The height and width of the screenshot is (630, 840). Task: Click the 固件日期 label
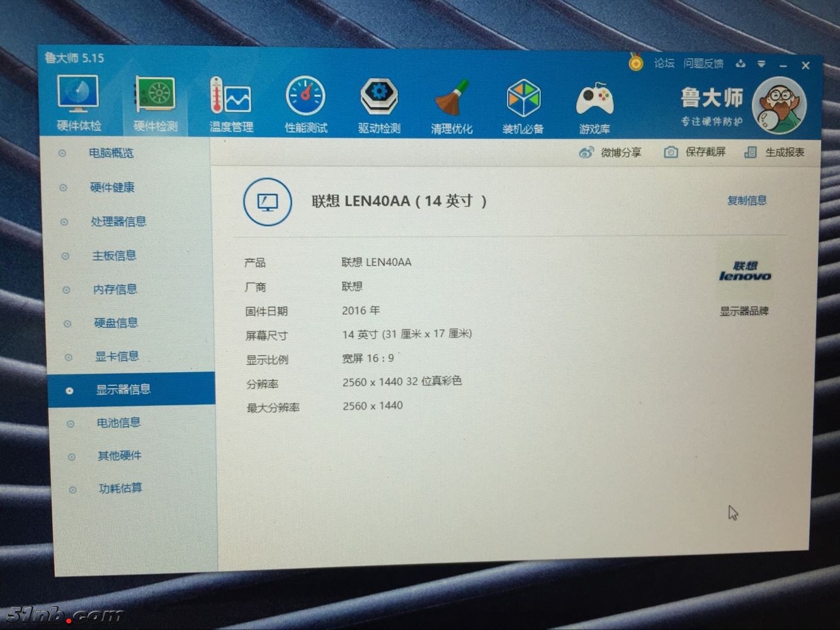[x=266, y=311]
